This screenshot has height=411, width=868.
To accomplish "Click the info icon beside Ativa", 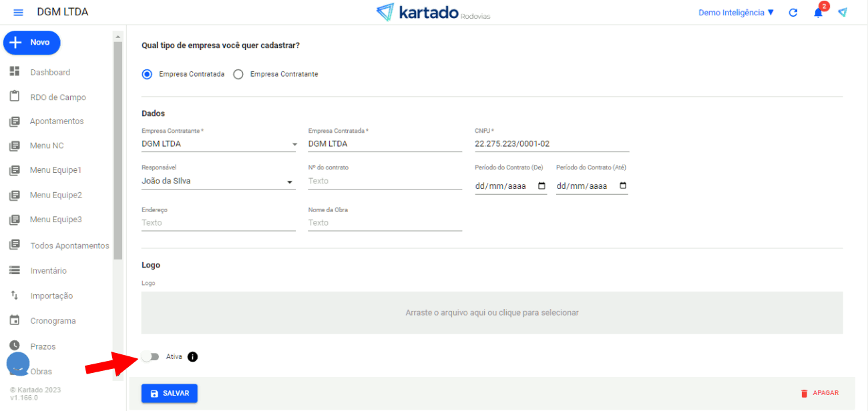I will [x=193, y=357].
